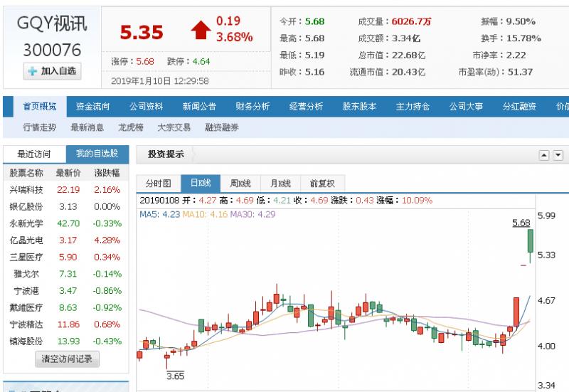
Task: Go to the 主力持仓 tab
Action: point(413,107)
